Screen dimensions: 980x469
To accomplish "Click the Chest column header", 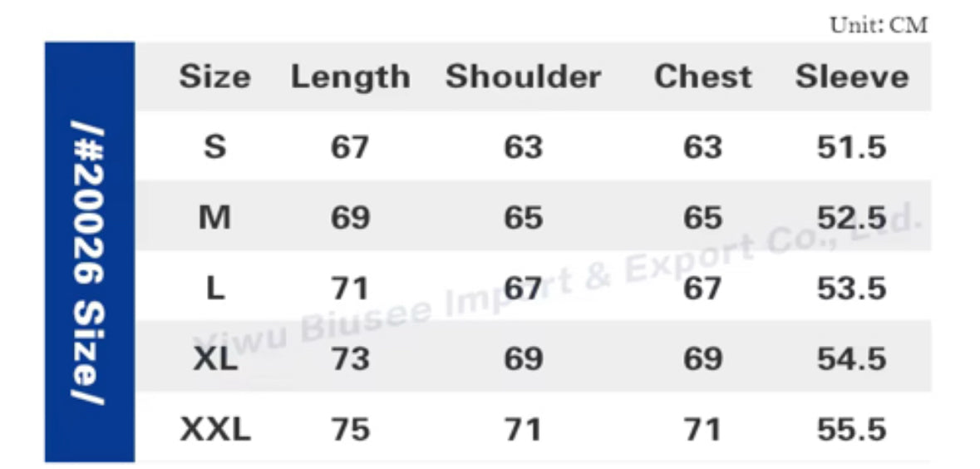I will (702, 77).
